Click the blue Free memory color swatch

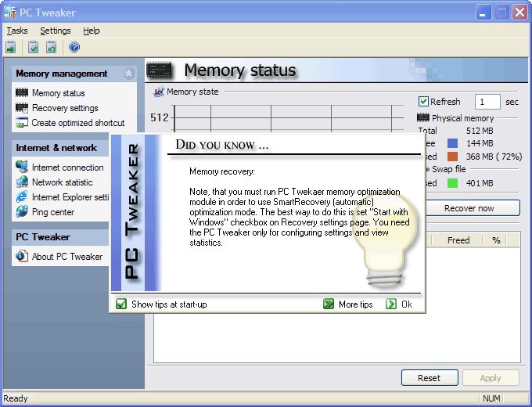pos(452,143)
